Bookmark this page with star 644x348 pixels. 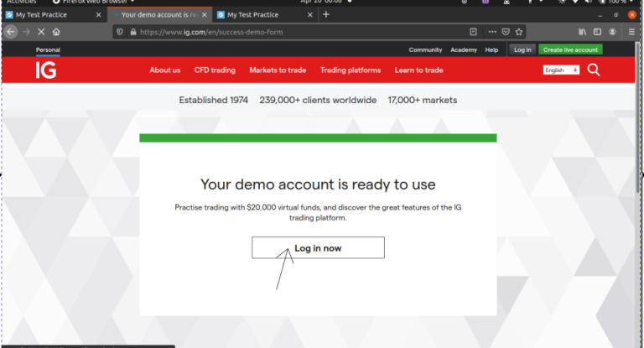coord(519,32)
